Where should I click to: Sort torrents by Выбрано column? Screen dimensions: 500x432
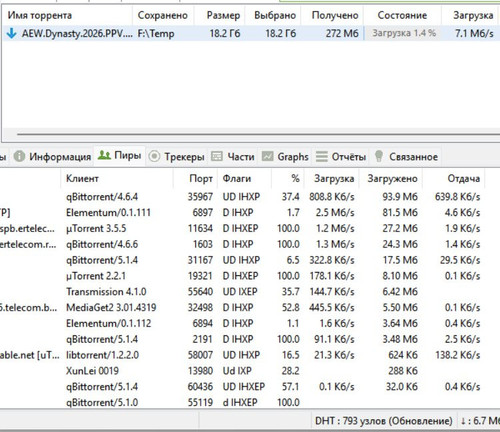275,15
